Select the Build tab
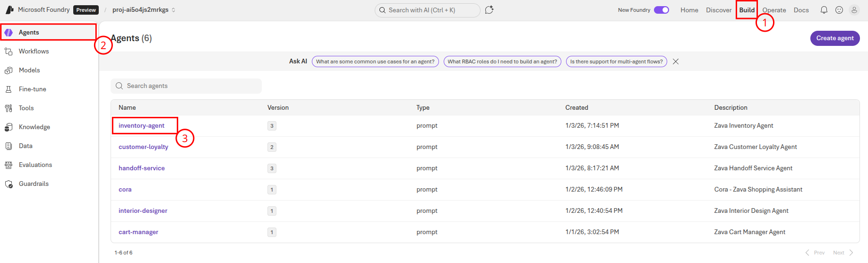The height and width of the screenshot is (263, 868). (747, 10)
